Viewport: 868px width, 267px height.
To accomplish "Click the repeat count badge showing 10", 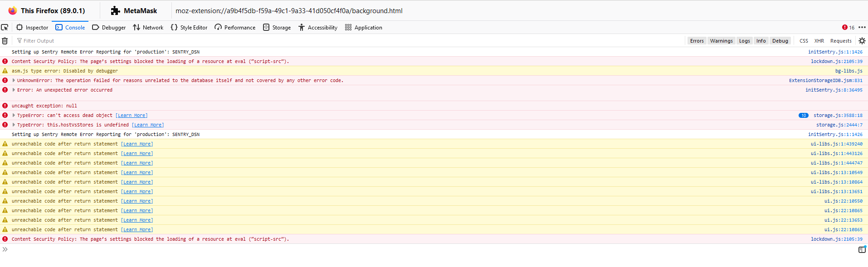I will [803, 115].
